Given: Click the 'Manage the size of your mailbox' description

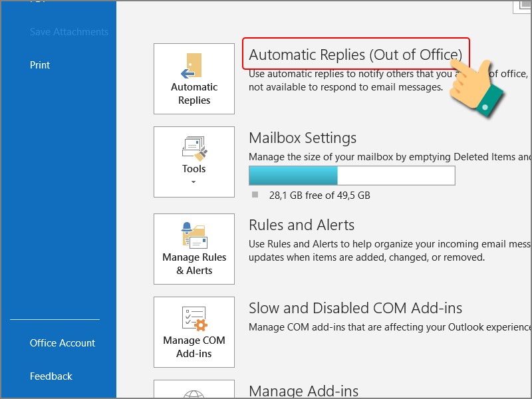Looking at the screenshot, I should coord(390,157).
